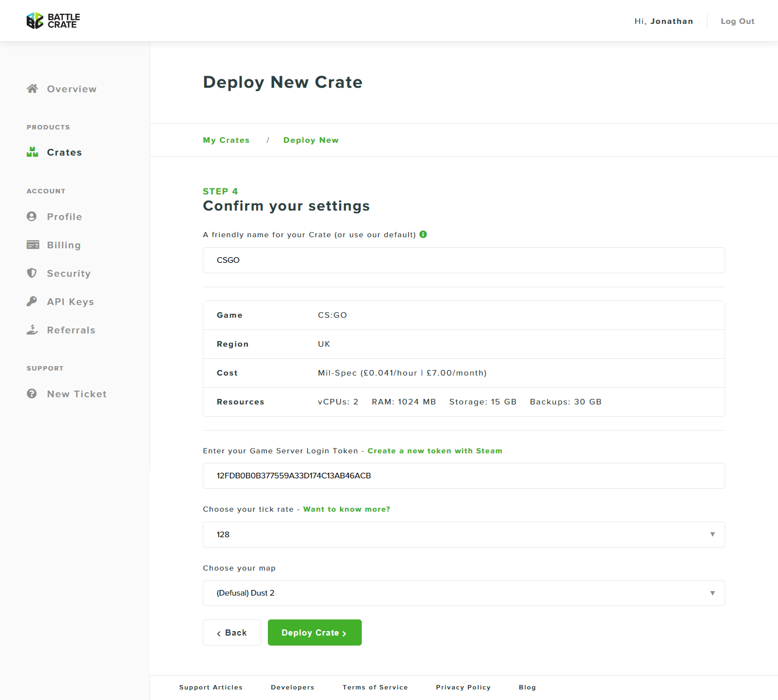Open Support Articles in the footer

click(x=211, y=687)
